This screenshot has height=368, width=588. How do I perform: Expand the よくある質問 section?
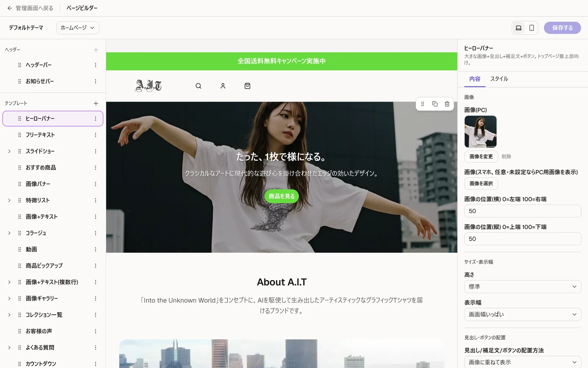pos(9,348)
